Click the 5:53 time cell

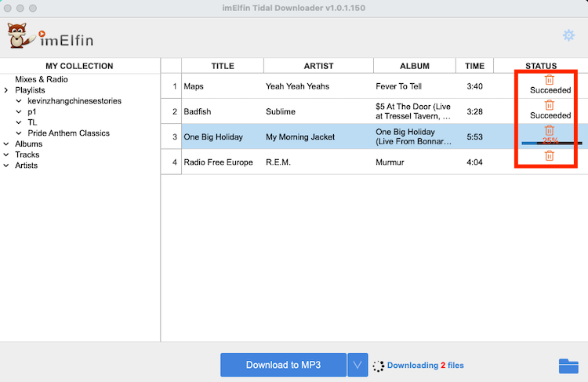click(x=474, y=136)
